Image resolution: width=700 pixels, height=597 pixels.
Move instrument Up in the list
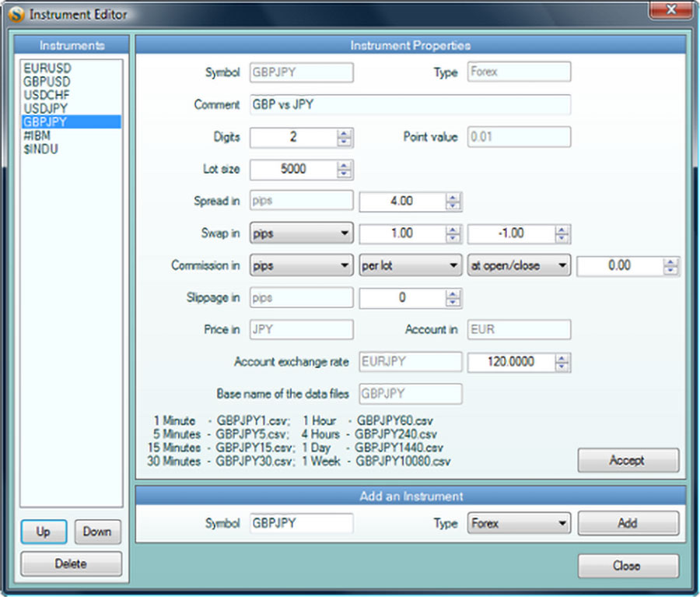(x=44, y=532)
